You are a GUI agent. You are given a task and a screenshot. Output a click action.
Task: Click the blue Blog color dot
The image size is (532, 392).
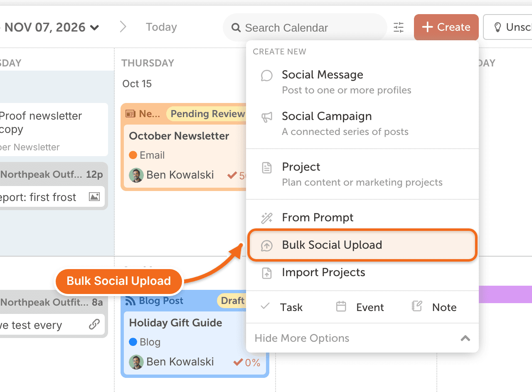[133, 342]
